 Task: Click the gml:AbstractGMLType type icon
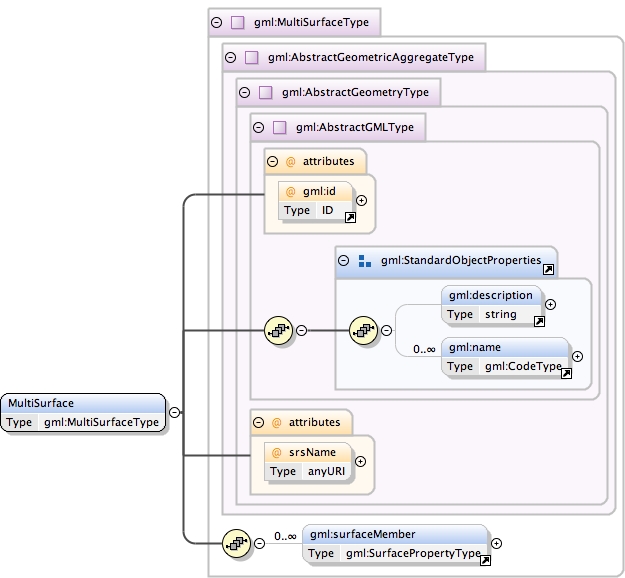coord(279,128)
